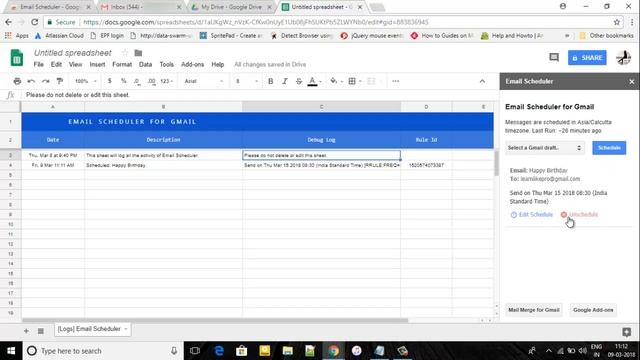Open the File menu
640x360 pixels.
coord(38,64)
